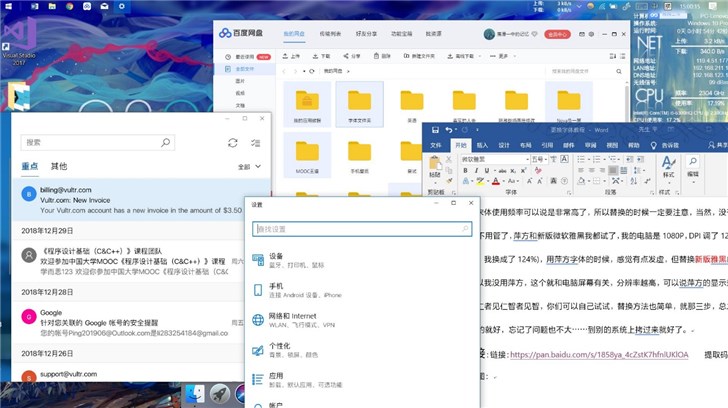Toggle Underline in Word's font group

click(x=487, y=170)
